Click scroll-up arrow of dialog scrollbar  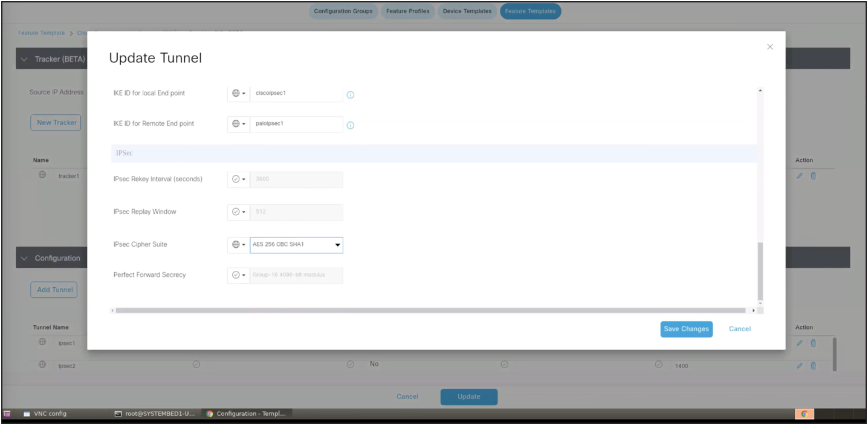760,91
